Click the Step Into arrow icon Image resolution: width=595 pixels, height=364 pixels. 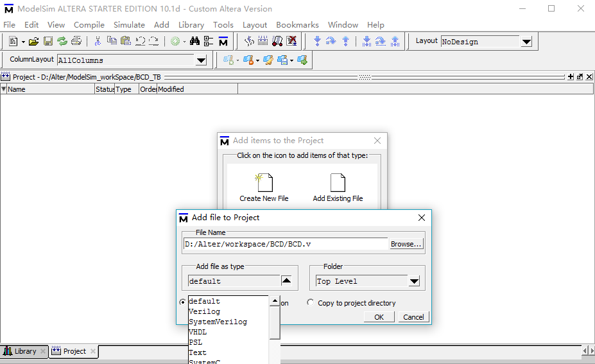point(317,41)
